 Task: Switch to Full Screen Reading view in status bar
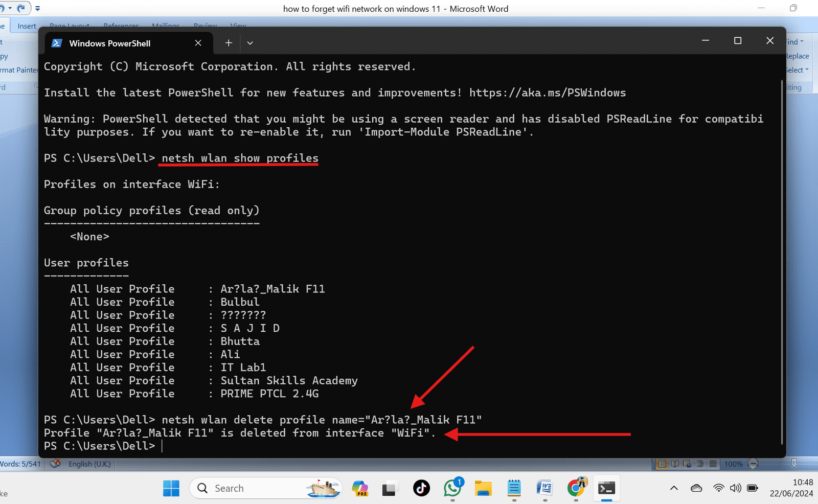[675, 464]
